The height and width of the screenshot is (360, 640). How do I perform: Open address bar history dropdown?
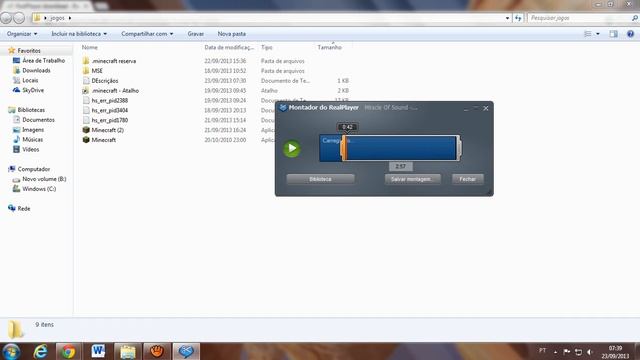click(507, 18)
